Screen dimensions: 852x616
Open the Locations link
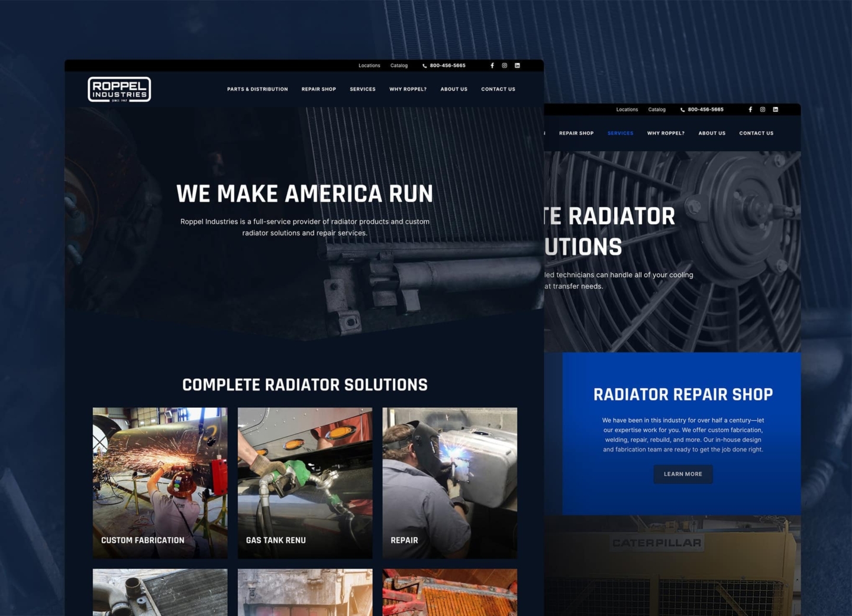[369, 65]
